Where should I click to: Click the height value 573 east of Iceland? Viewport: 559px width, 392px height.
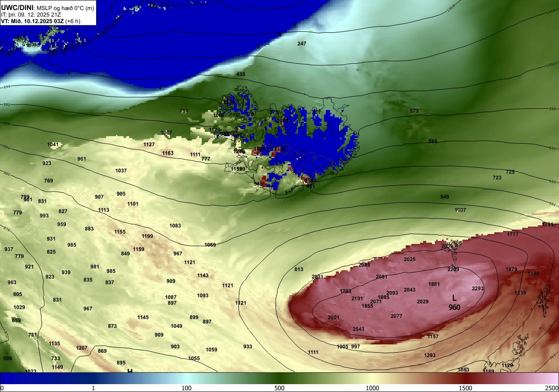point(414,111)
